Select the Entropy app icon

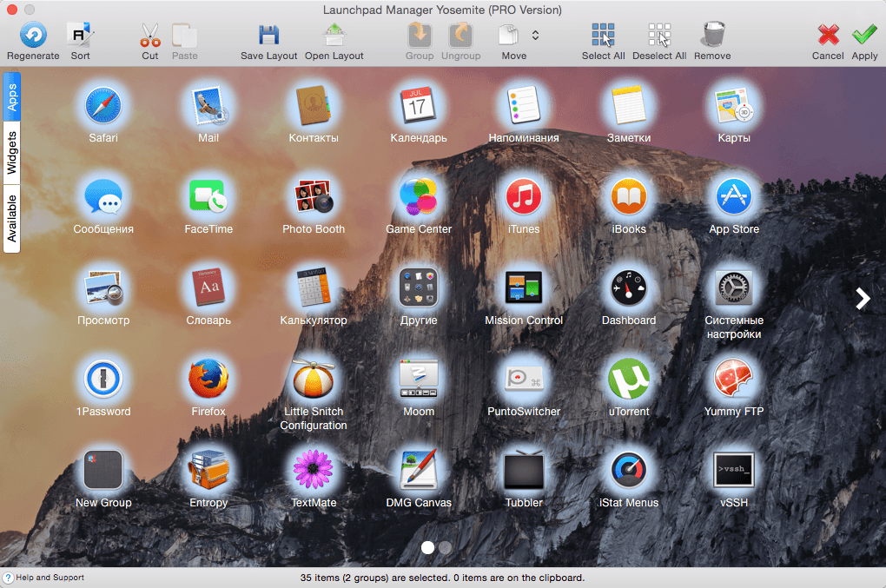[x=208, y=470]
